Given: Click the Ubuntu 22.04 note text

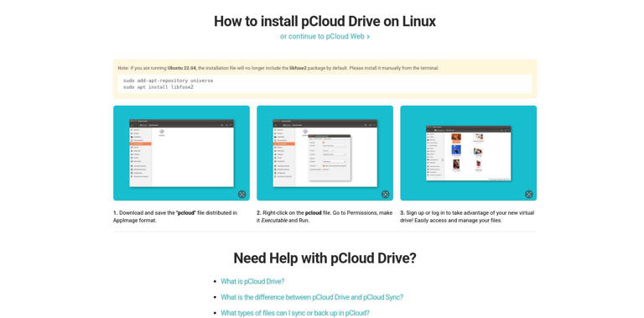Looking at the screenshot, I should 278,68.
